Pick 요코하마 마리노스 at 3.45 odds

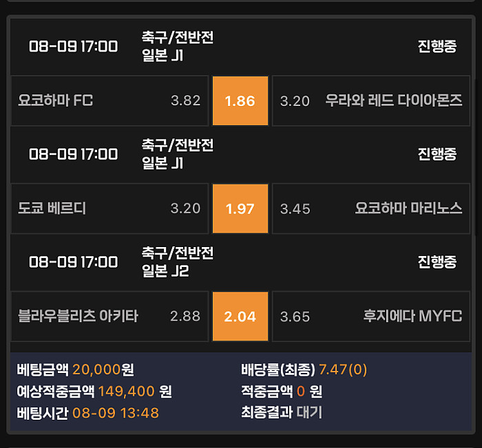tap(371, 209)
